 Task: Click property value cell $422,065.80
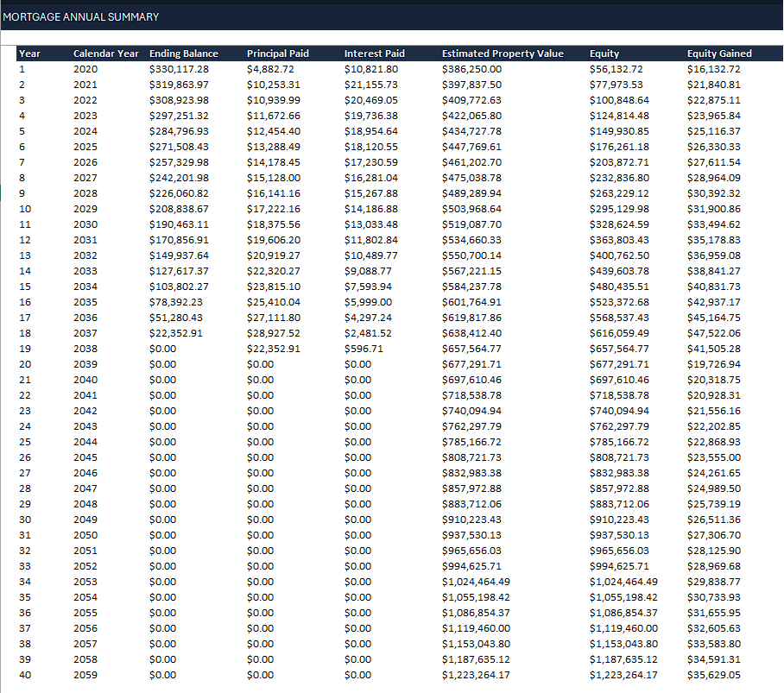pyautogui.click(x=471, y=116)
